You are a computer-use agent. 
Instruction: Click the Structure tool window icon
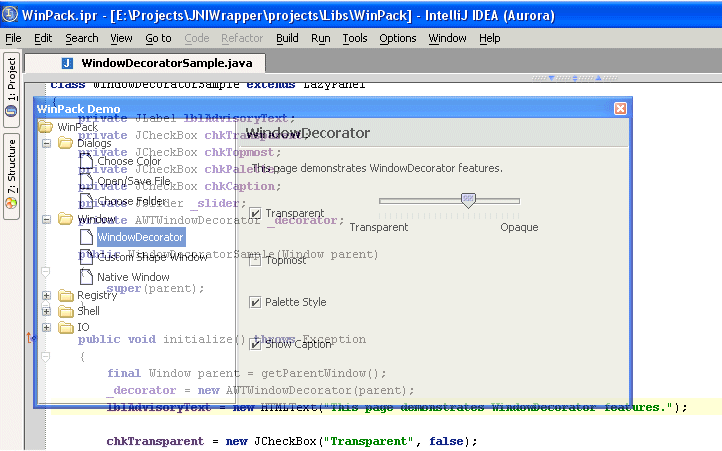coord(11,203)
